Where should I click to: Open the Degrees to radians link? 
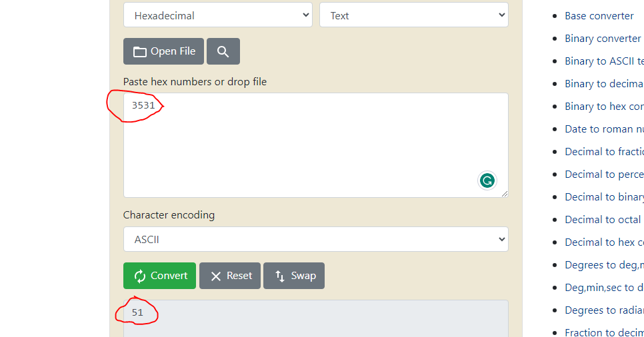(x=603, y=310)
